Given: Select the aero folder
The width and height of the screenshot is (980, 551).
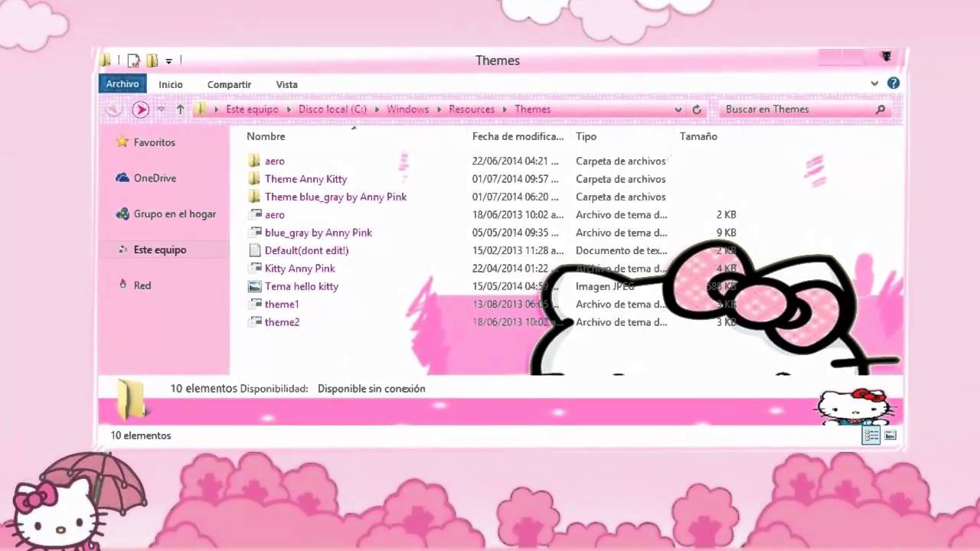Looking at the screenshot, I should pyautogui.click(x=274, y=161).
